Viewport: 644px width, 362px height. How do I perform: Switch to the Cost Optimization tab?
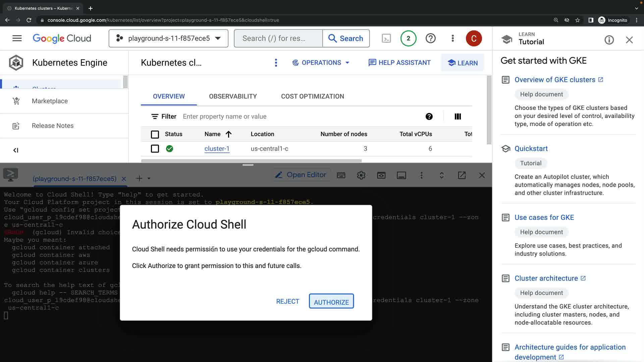312,96
